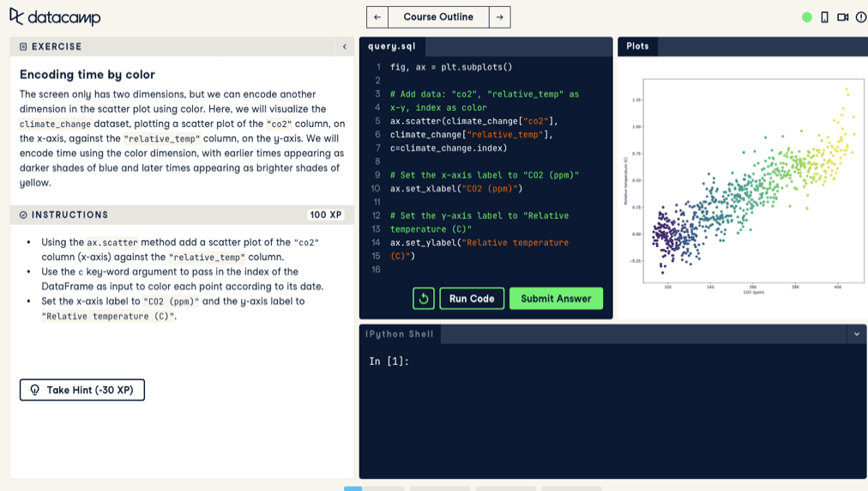Open the Course Outline

[x=438, y=17]
